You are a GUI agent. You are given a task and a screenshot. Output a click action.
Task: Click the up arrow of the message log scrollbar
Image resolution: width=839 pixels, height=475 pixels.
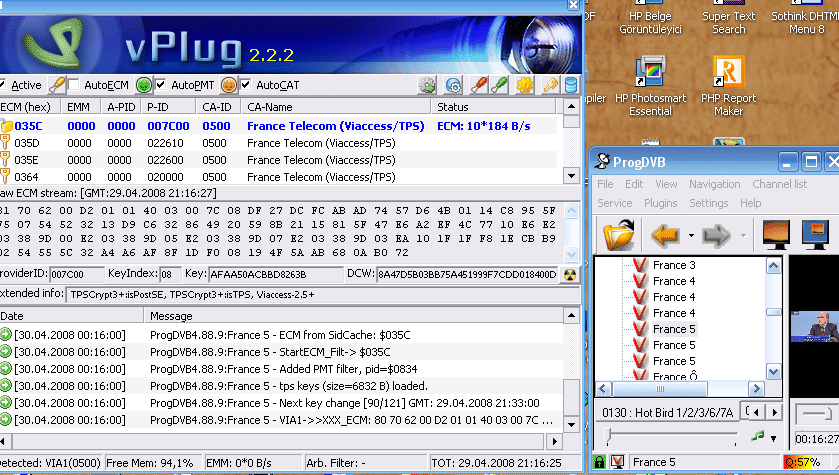(x=571, y=316)
